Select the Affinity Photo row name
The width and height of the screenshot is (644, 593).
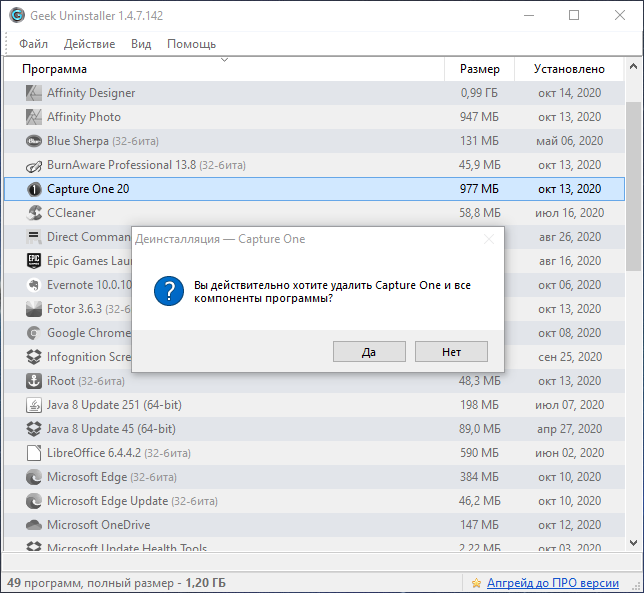pyautogui.click(x=84, y=117)
